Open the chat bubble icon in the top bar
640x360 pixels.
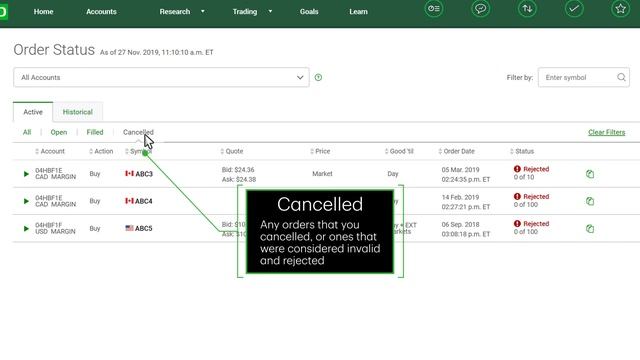(480, 9)
